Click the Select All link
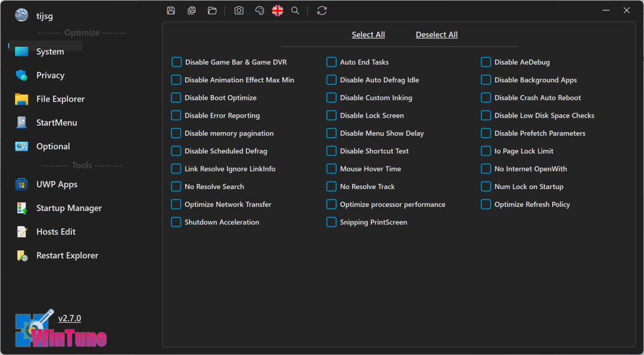644x355 pixels. click(x=368, y=35)
